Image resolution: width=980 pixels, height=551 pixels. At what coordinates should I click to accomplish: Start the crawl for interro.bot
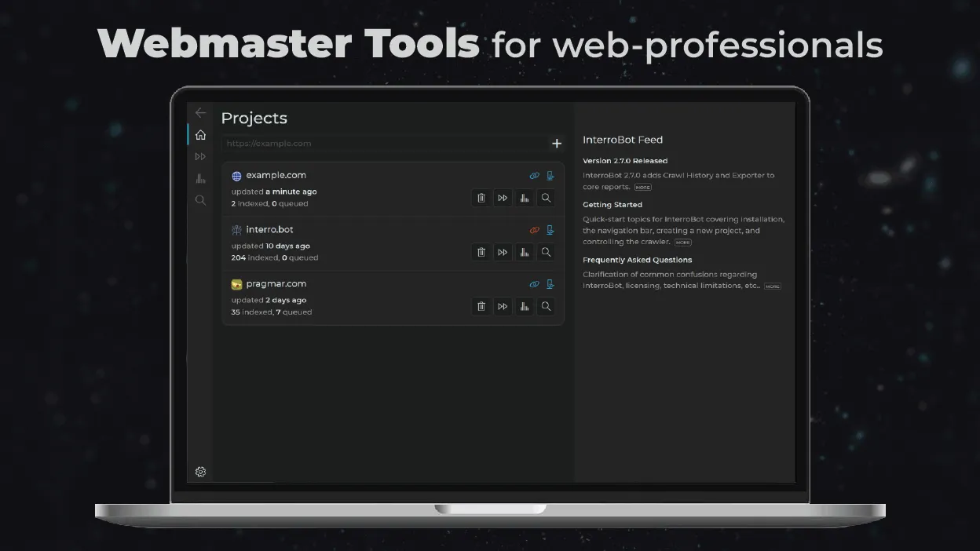pos(503,252)
